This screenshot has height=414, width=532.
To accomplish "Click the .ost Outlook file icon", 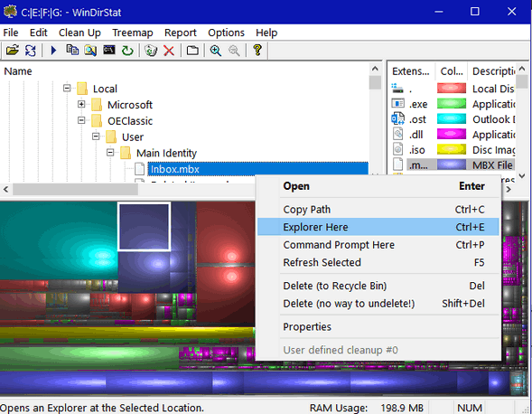I will click(x=397, y=119).
